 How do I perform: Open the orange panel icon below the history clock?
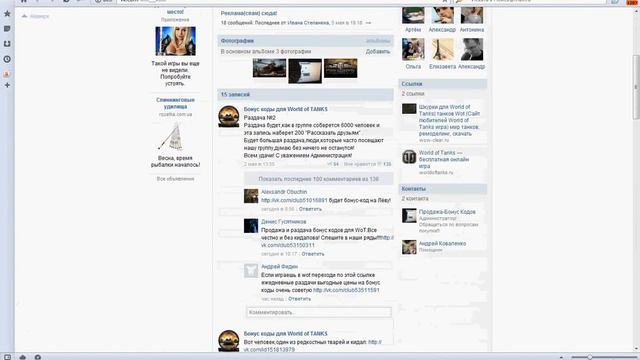click(x=7, y=74)
